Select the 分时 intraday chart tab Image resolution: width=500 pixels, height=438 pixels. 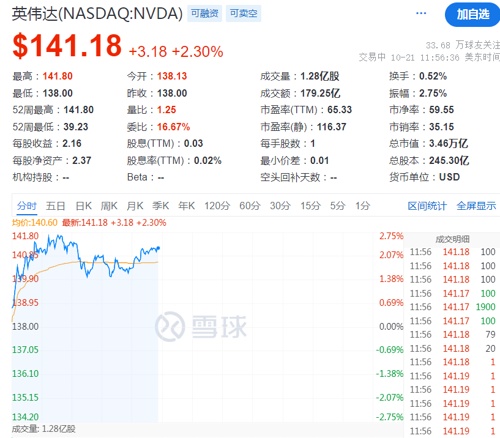point(27,206)
